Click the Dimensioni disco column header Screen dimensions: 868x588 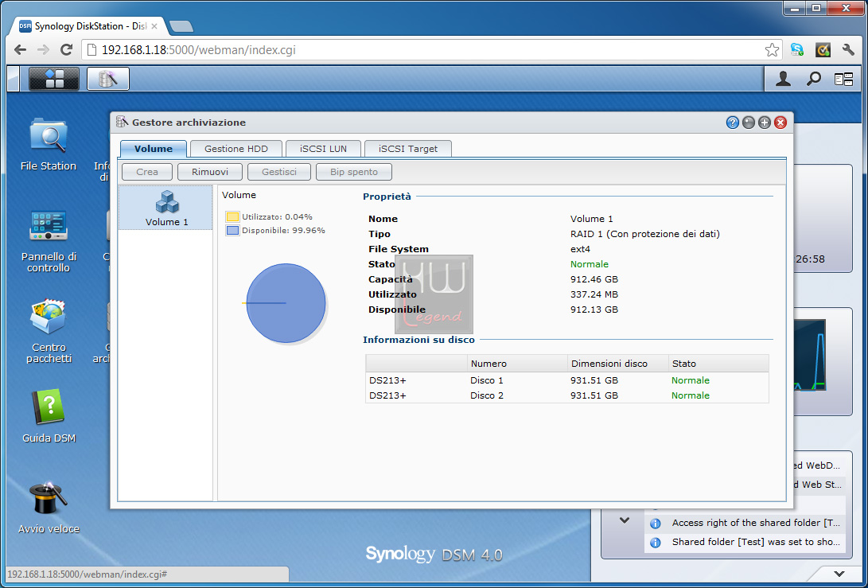coord(618,363)
